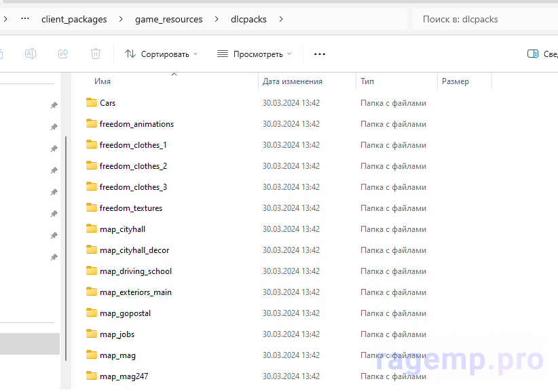Click the Rename icon in the toolbar
The image size is (558, 392).
click(x=31, y=54)
